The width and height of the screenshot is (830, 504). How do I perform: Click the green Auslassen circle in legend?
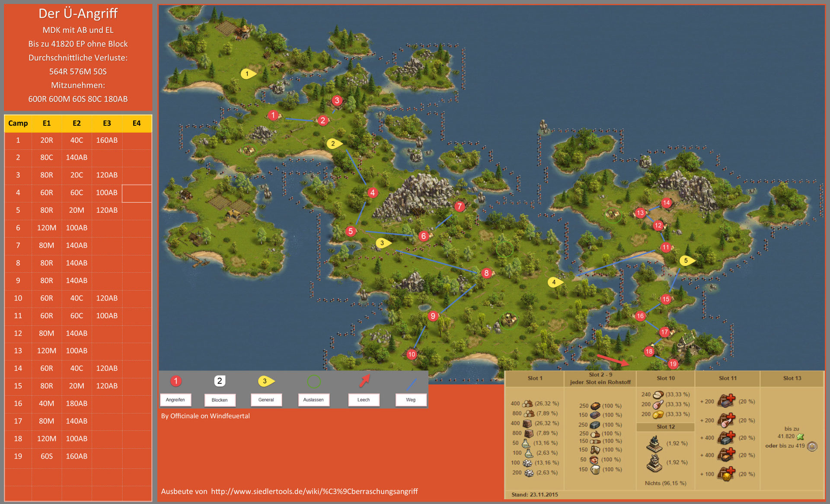(314, 381)
